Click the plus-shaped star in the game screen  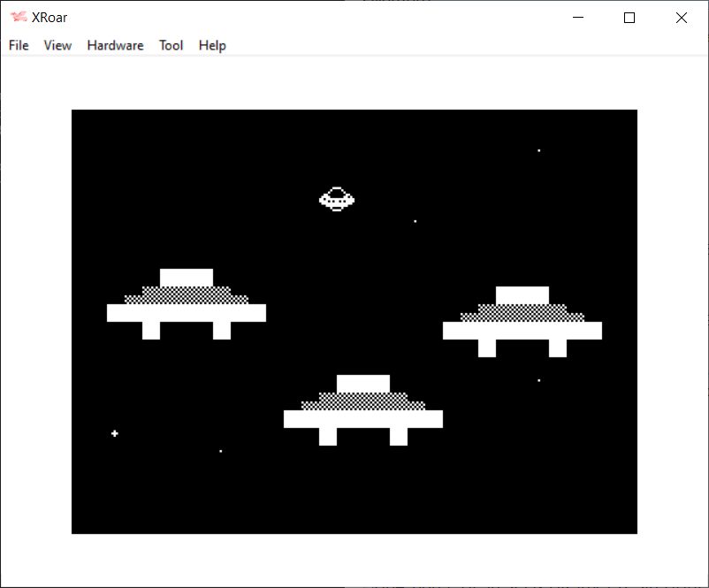115,433
